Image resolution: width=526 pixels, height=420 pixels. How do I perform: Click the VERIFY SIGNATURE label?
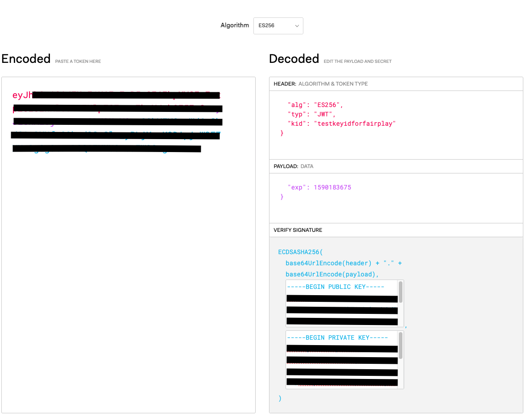pyautogui.click(x=298, y=230)
